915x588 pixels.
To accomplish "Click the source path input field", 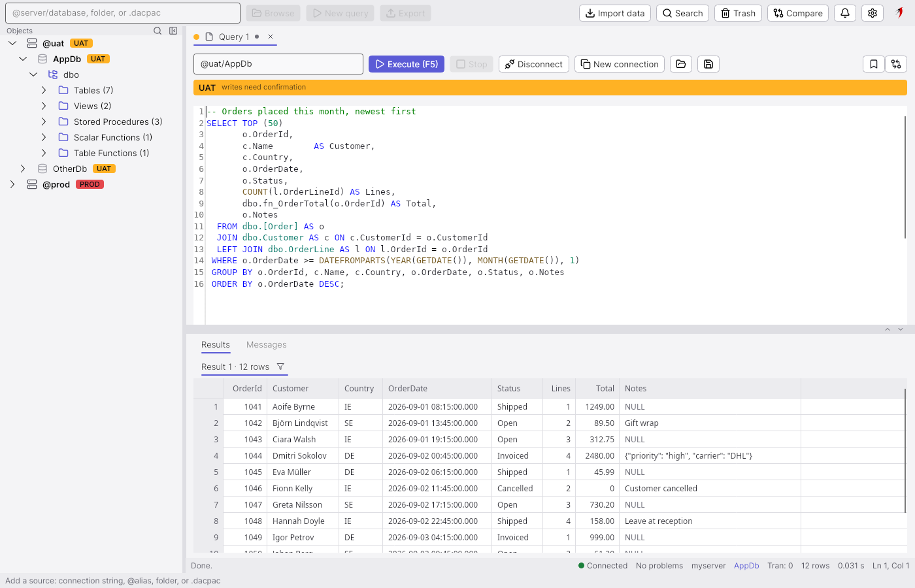I will 123,13.
